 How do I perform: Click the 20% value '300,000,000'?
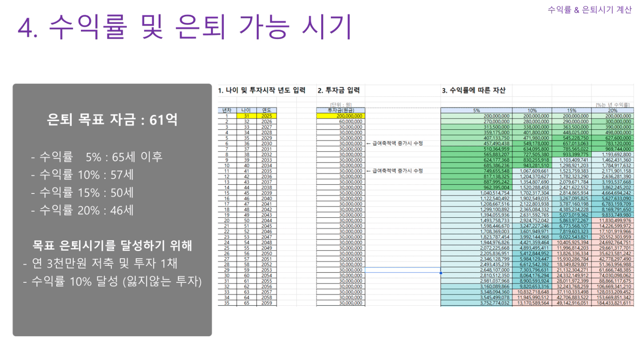[613, 122]
